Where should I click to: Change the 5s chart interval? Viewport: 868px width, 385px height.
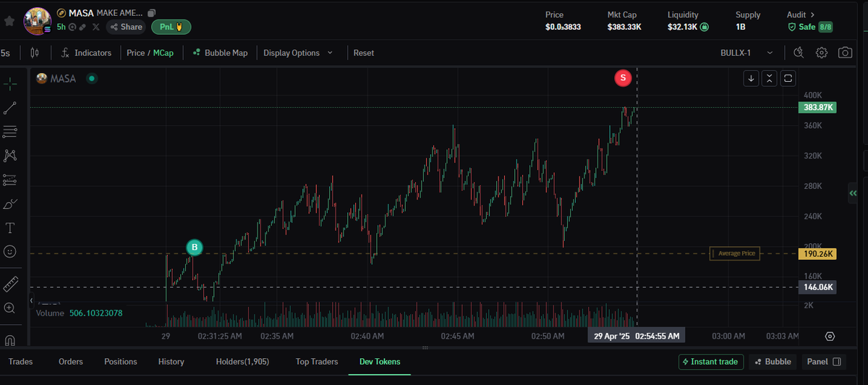6,53
